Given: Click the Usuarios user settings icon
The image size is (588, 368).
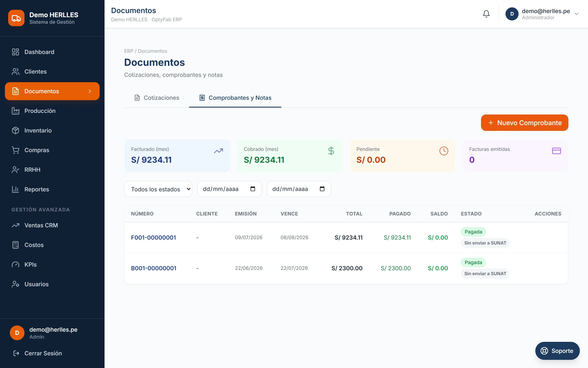Looking at the screenshot, I should point(16,284).
